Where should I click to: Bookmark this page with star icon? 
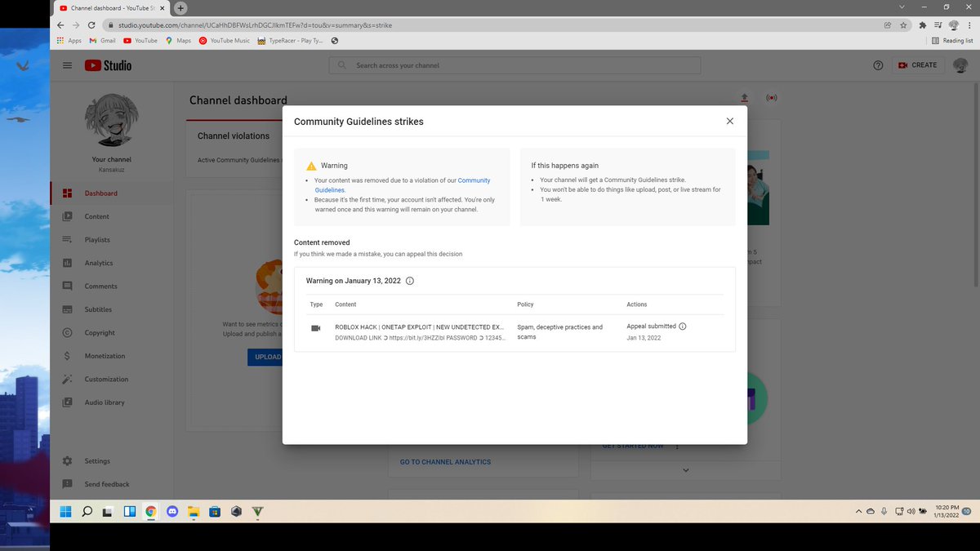point(903,25)
